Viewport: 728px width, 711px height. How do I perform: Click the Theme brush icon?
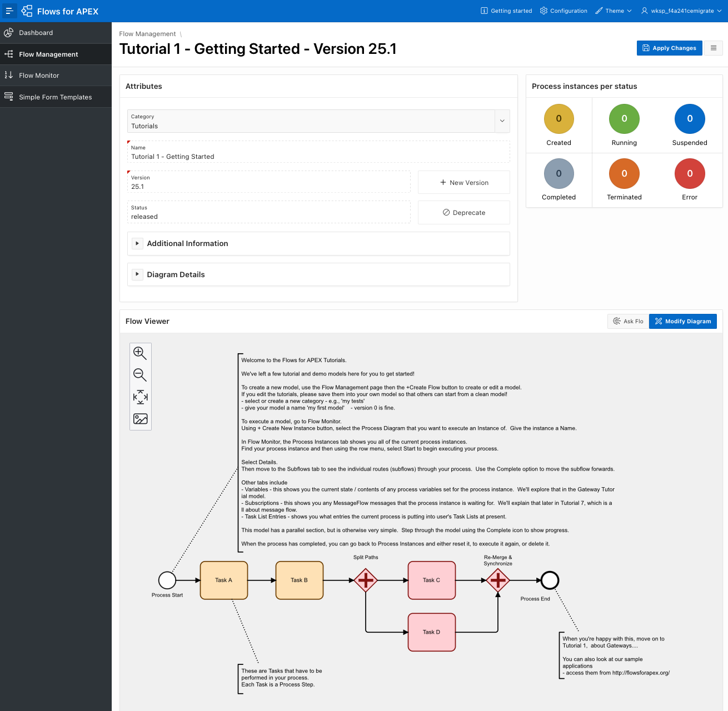(x=599, y=11)
